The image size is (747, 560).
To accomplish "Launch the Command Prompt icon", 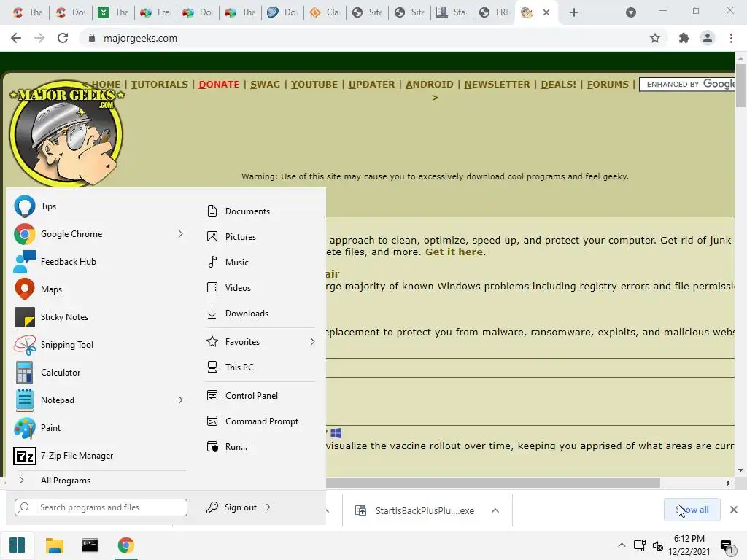I will tap(212, 421).
